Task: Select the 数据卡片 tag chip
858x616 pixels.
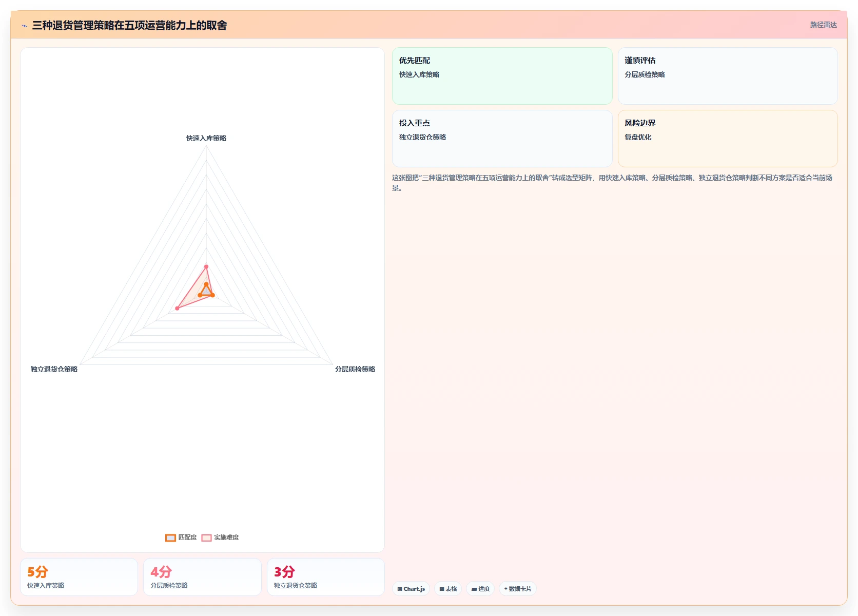Action: 518,589
